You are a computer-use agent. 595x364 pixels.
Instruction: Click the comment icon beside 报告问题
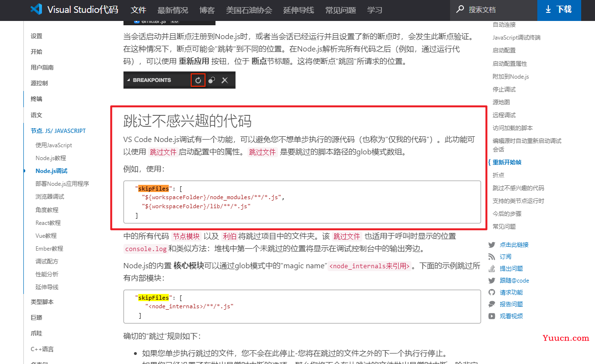(492, 304)
